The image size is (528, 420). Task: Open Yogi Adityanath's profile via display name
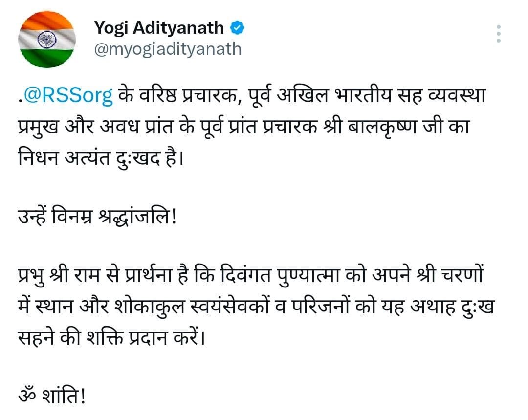coord(159,28)
